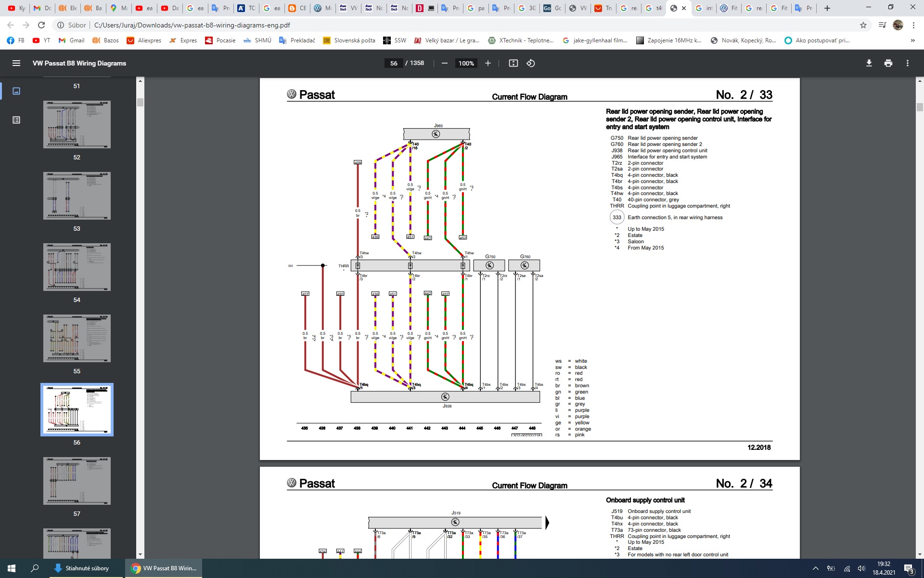Show thumbnails view in sidebar
The image size is (924, 578).
coord(16,91)
